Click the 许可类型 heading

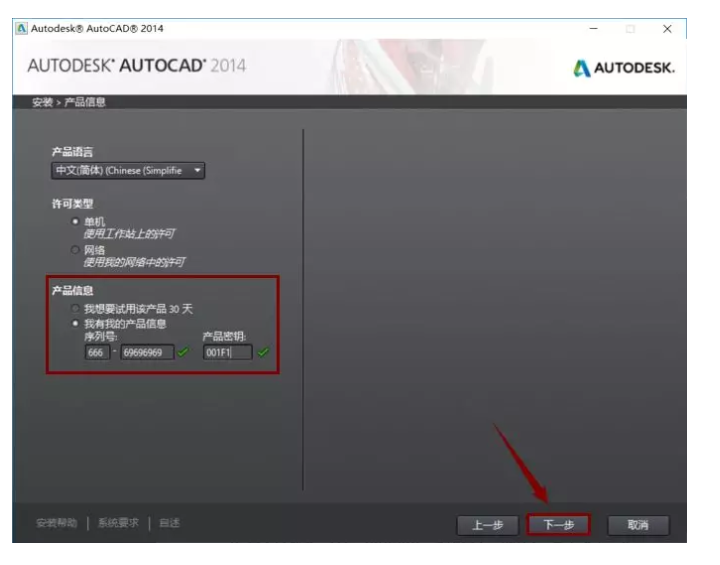pyautogui.click(x=72, y=203)
